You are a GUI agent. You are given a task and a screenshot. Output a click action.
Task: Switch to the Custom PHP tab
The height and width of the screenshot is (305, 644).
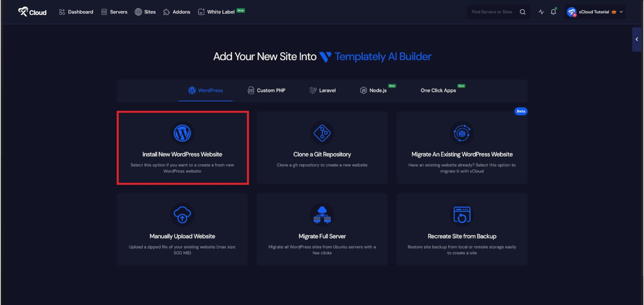[266, 91]
